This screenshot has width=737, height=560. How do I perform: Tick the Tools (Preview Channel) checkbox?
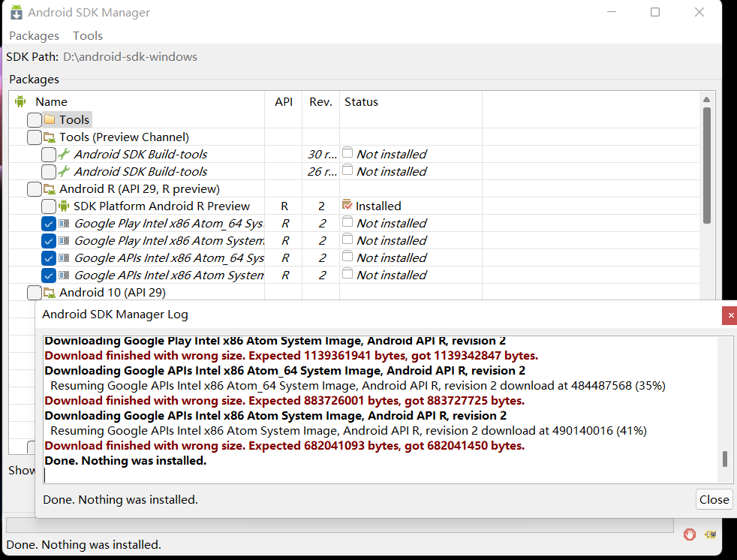point(35,137)
